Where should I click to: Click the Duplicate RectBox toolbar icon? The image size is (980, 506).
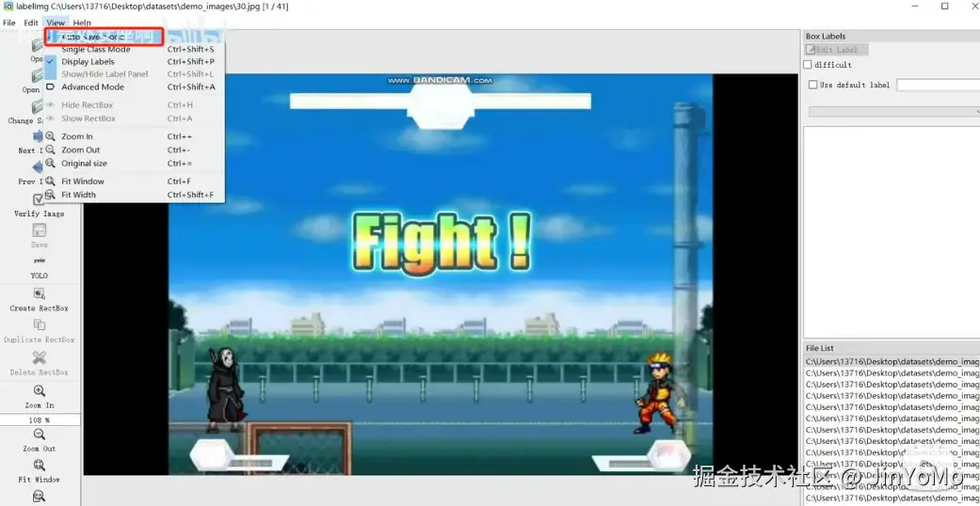tap(39, 324)
